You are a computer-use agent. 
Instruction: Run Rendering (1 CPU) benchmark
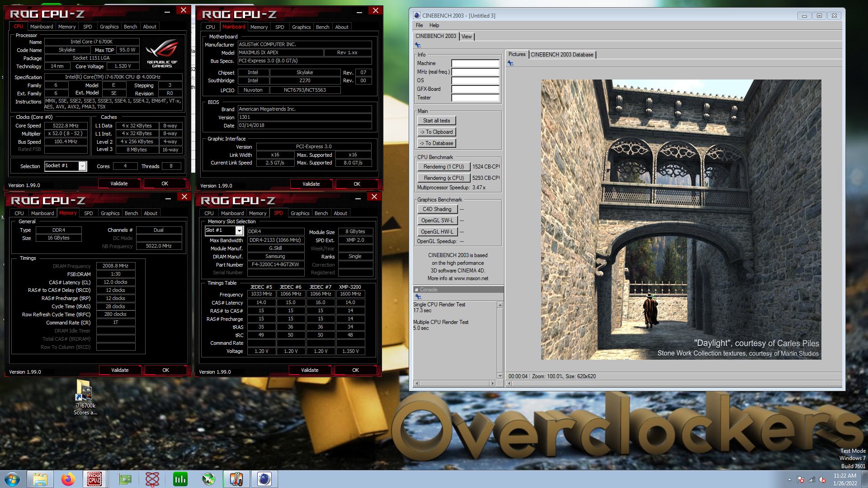(443, 167)
